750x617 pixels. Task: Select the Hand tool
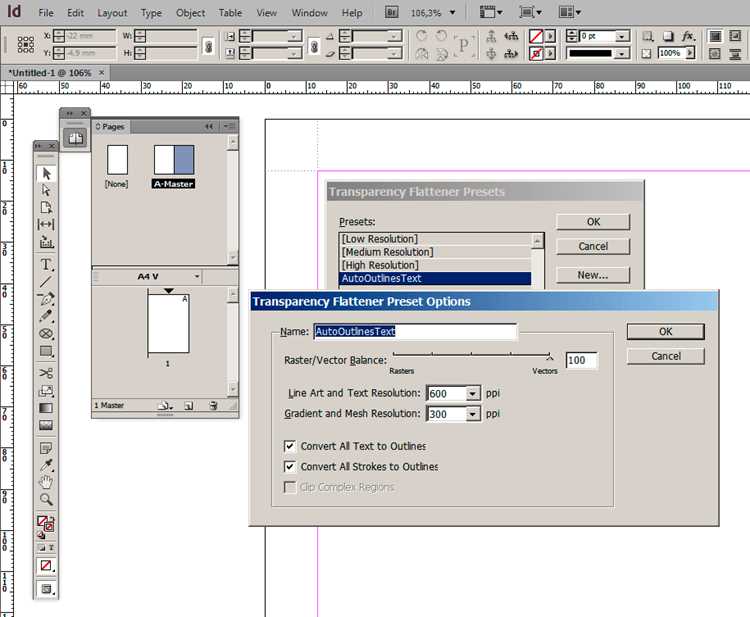[46, 482]
